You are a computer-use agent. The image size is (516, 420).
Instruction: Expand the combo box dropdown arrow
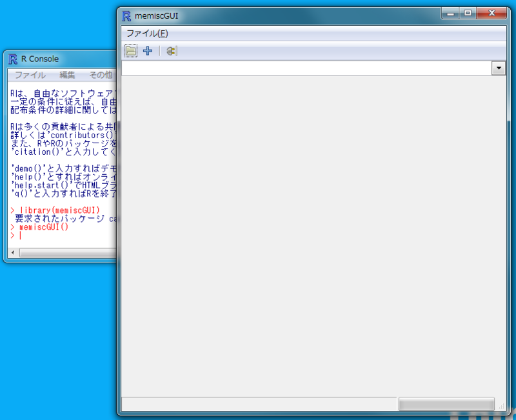pyautogui.click(x=499, y=68)
